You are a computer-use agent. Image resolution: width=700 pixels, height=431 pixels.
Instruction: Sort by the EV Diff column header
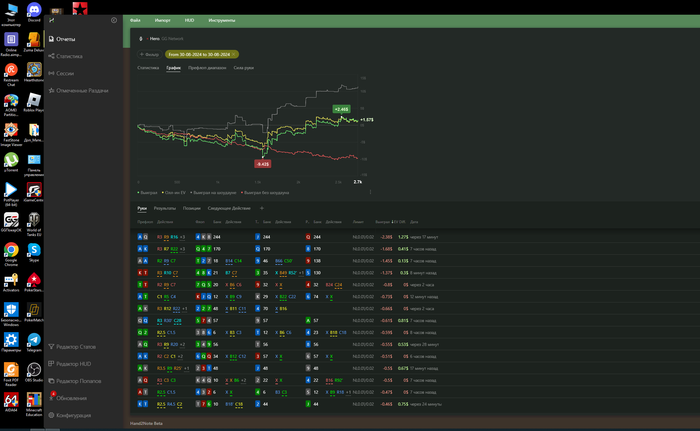tap(399, 222)
